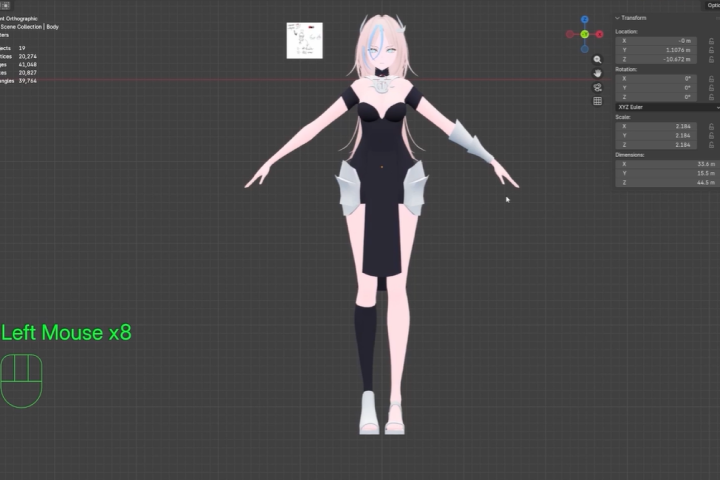
Task: Click the "Rotation:" label
Action: [x=626, y=69]
